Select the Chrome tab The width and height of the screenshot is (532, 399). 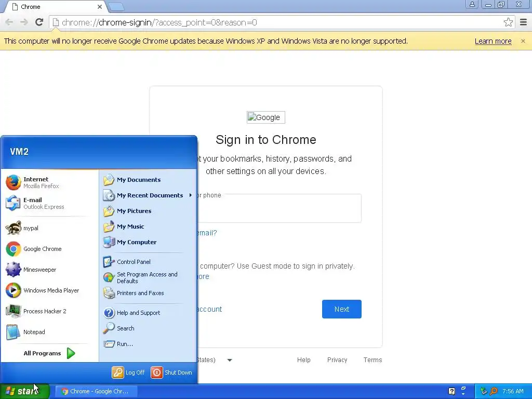tap(56, 7)
